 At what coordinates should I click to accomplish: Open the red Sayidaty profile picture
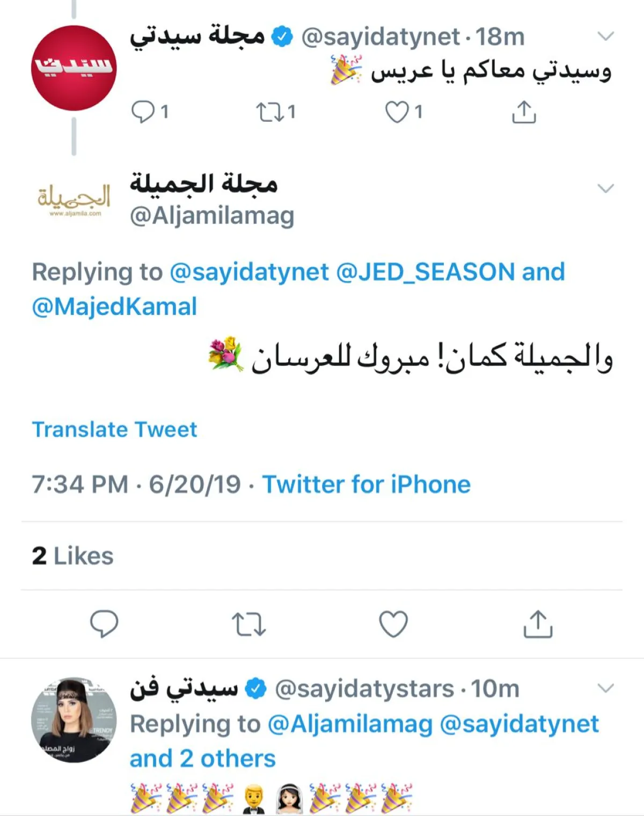(x=74, y=68)
